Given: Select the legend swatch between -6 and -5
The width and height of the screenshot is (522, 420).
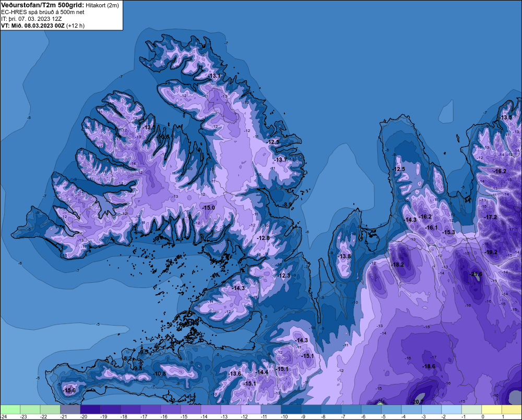Looking at the screenshot, I should [x=371, y=410].
